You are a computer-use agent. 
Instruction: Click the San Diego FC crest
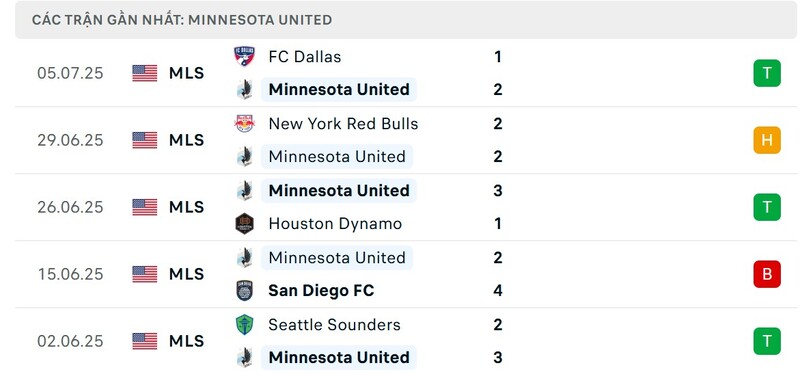coord(244,290)
